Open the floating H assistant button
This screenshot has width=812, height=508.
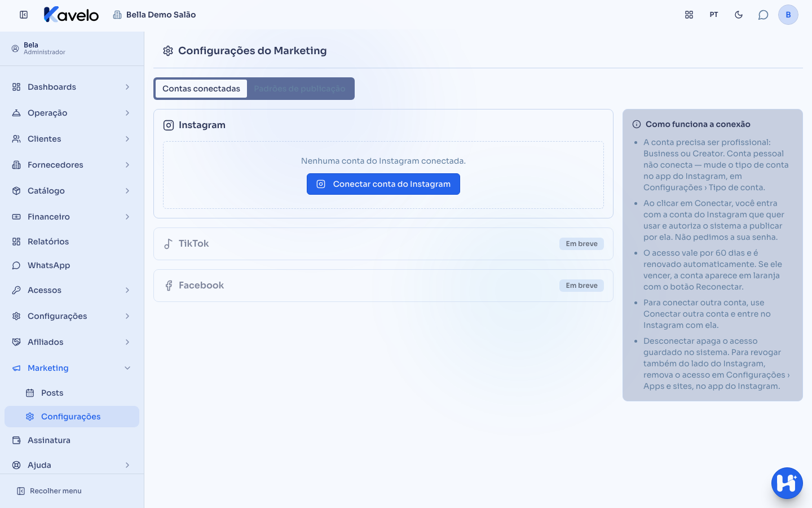point(787,483)
